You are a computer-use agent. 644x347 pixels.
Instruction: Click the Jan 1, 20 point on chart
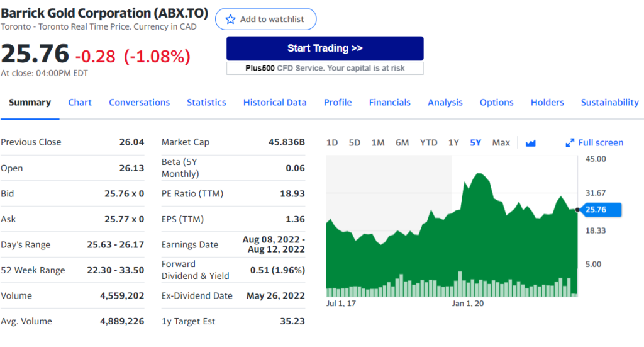(468, 304)
